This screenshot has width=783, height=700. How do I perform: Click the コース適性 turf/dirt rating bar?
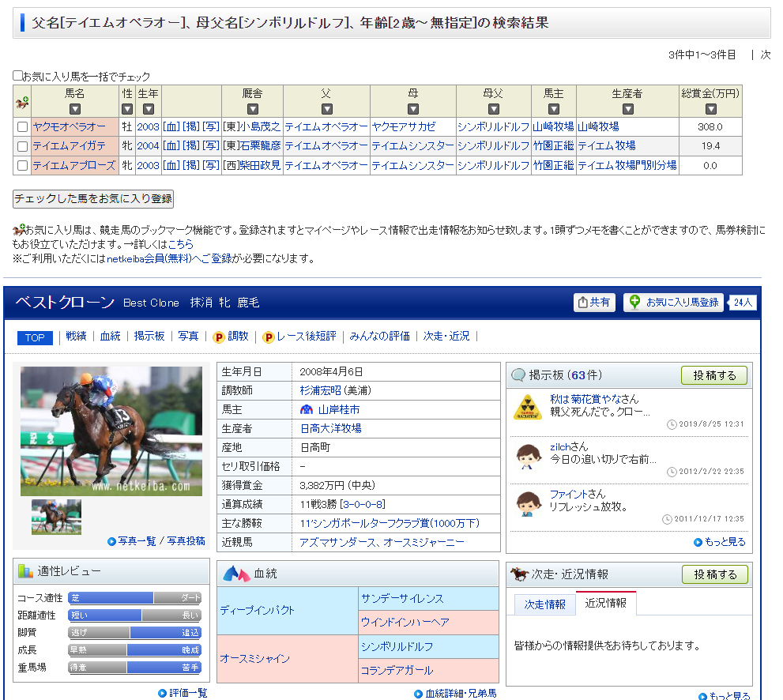click(134, 598)
